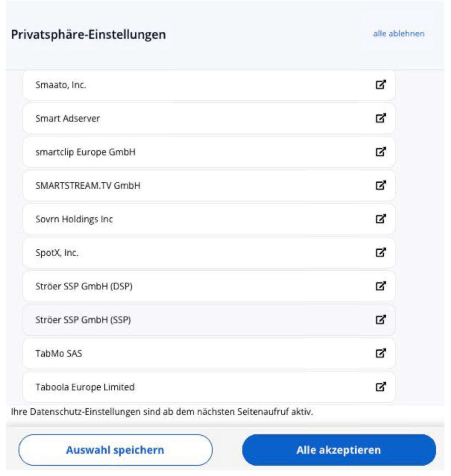Click TabMo SAS external link icon
This screenshot has height=476, width=451.
click(381, 353)
